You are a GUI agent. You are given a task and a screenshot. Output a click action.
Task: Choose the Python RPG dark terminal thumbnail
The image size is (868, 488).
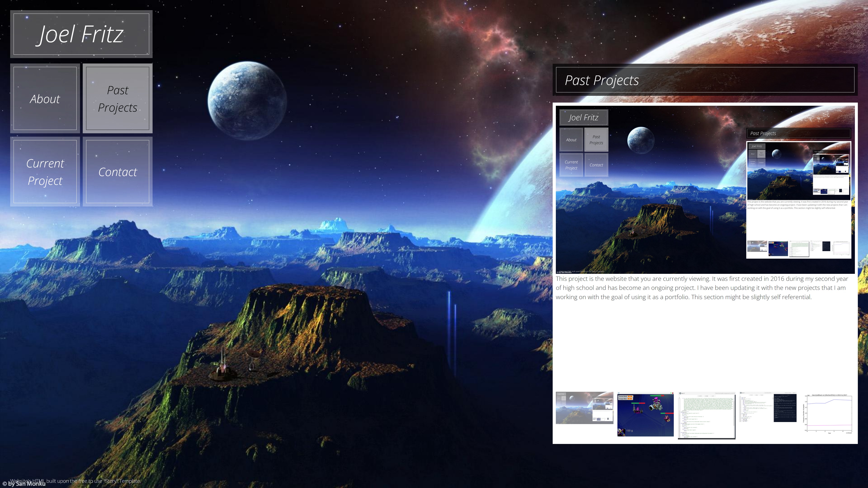768,407
